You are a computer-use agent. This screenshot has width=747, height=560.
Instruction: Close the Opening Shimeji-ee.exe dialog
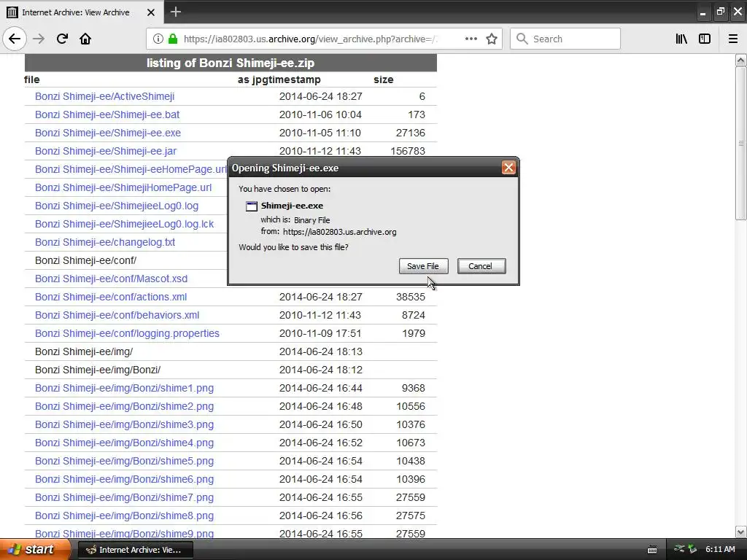click(x=508, y=168)
